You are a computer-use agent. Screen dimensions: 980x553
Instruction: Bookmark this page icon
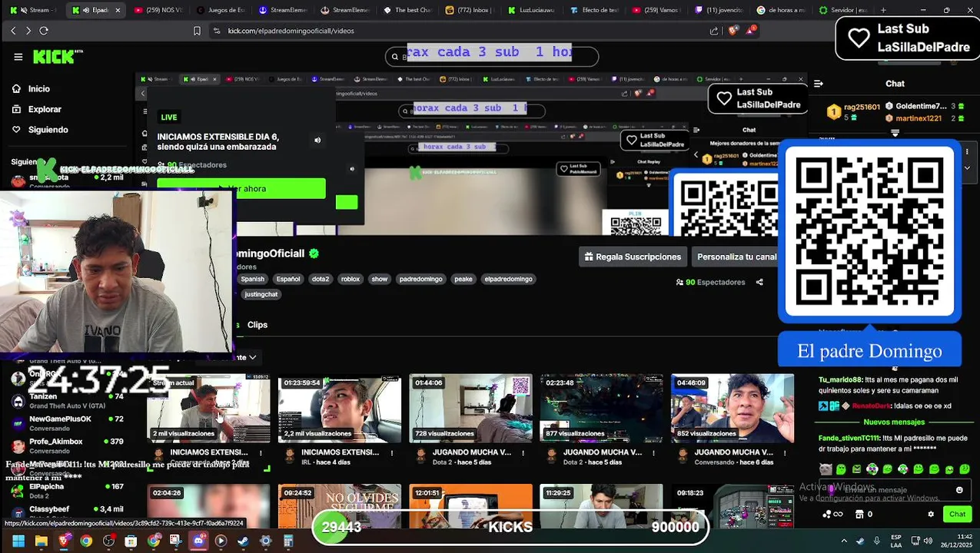[197, 31]
